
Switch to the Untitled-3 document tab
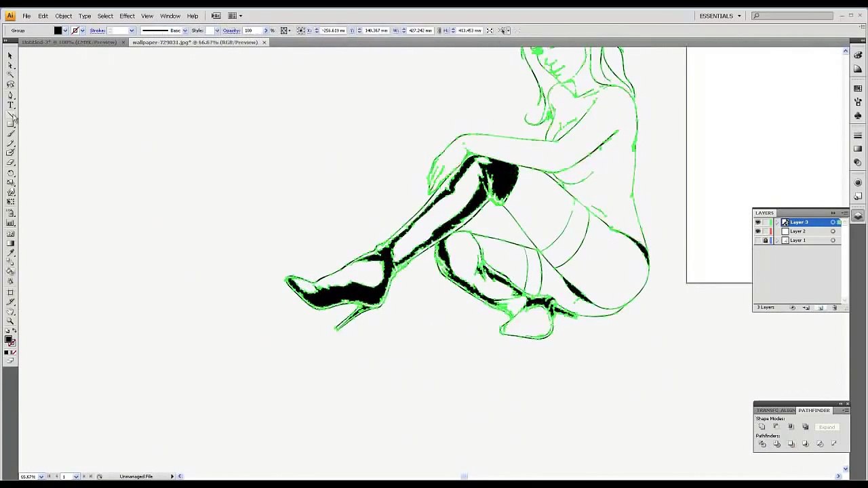pyautogui.click(x=68, y=42)
